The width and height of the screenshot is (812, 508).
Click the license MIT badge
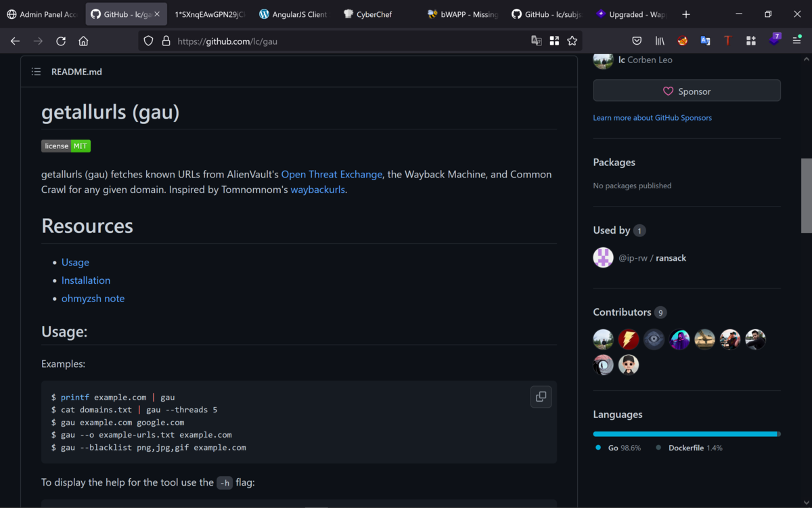[x=66, y=146]
